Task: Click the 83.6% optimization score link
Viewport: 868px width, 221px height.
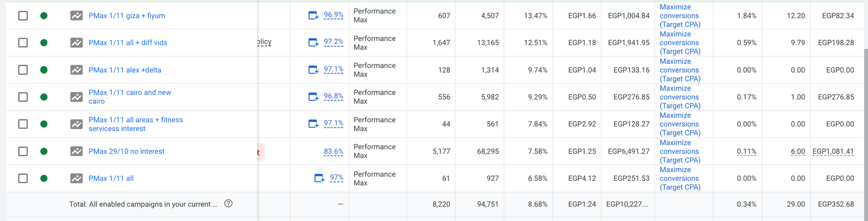Action: pyautogui.click(x=333, y=151)
